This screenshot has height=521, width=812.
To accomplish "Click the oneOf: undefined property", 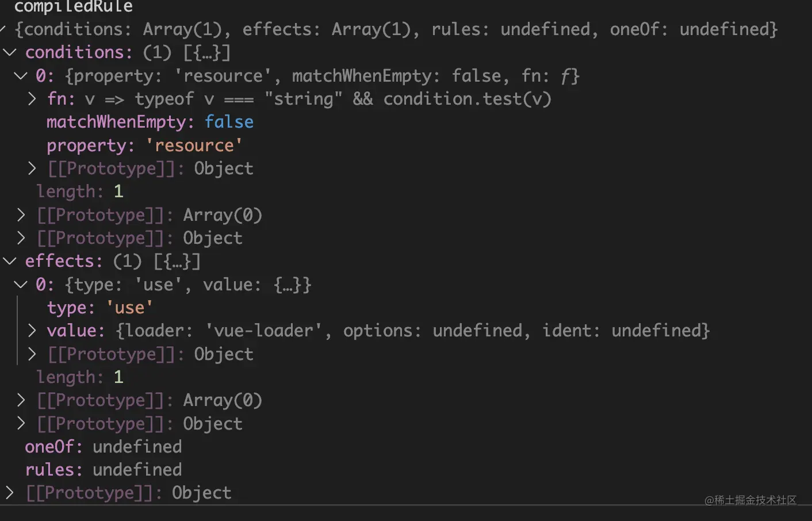I will (103, 447).
